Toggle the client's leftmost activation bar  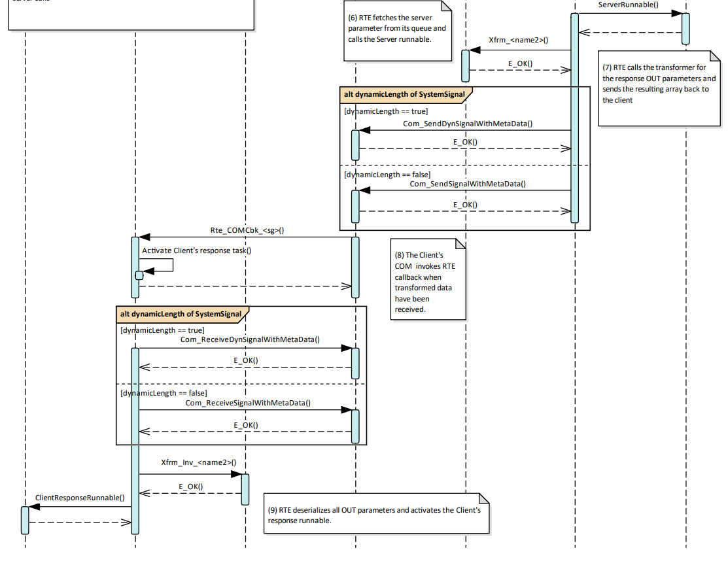click(x=24, y=519)
